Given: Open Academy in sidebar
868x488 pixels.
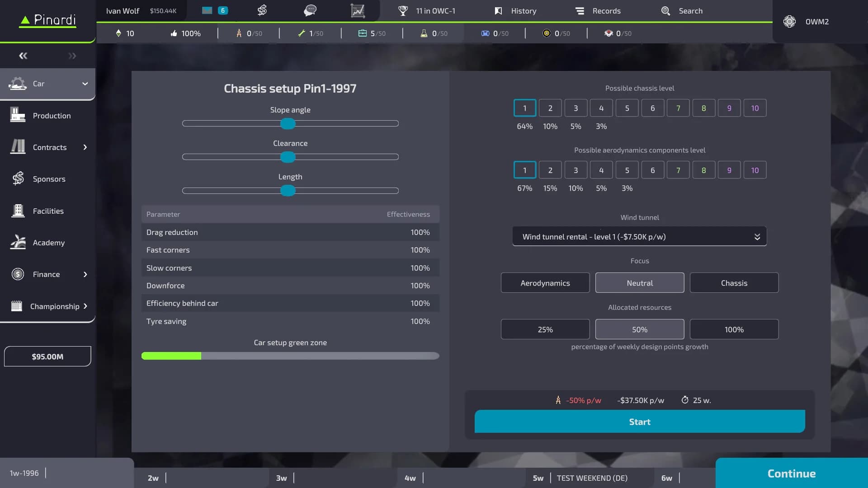Looking at the screenshot, I should click(47, 243).
